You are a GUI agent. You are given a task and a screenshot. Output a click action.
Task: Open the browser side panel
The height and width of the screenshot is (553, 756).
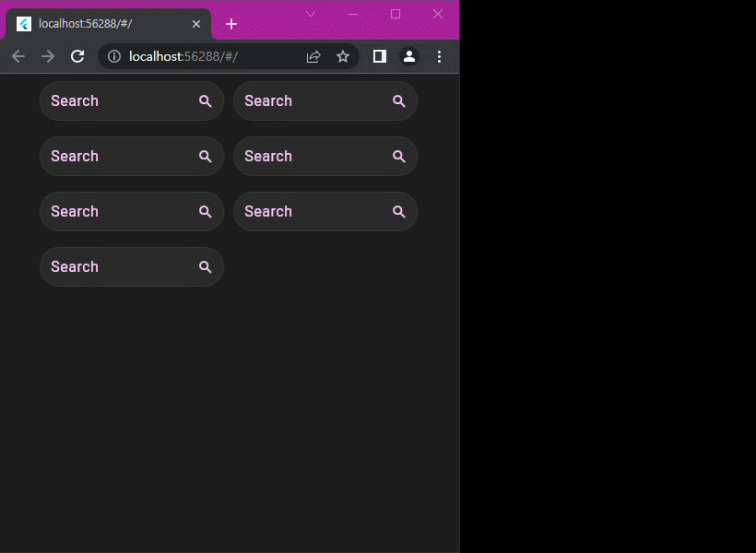click(380, 56)
